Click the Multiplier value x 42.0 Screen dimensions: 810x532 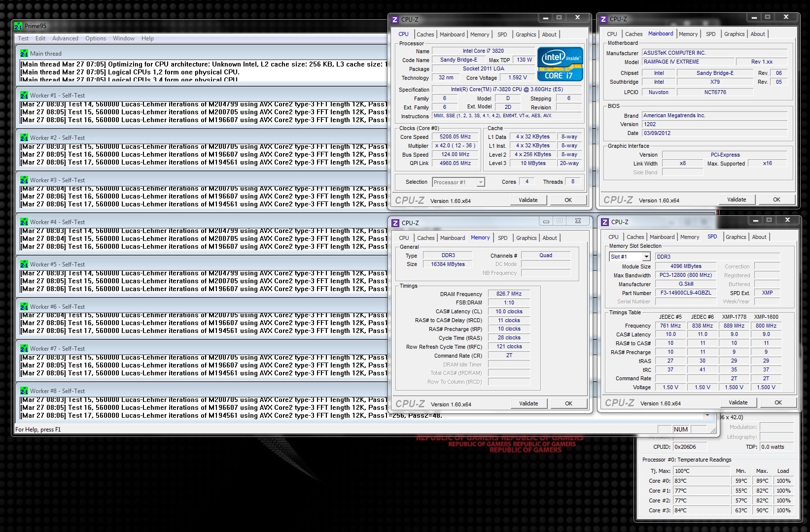455,146
